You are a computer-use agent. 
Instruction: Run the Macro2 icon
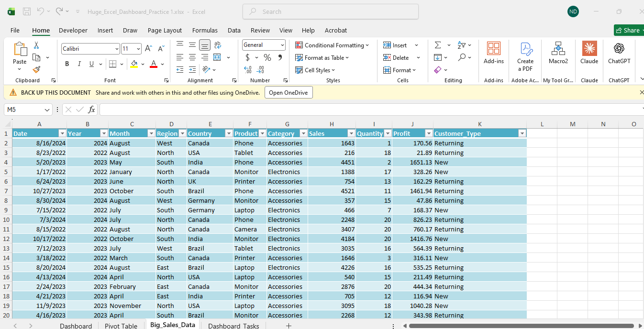point(558,49)
